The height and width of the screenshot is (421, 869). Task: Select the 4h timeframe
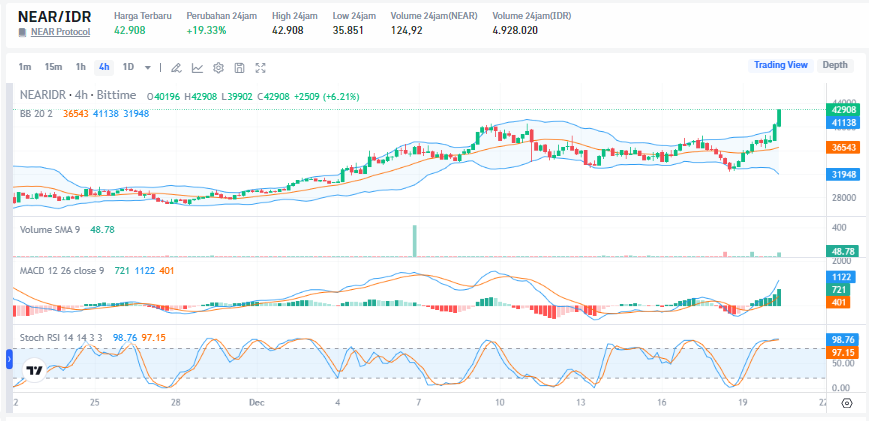coord(104,67)
